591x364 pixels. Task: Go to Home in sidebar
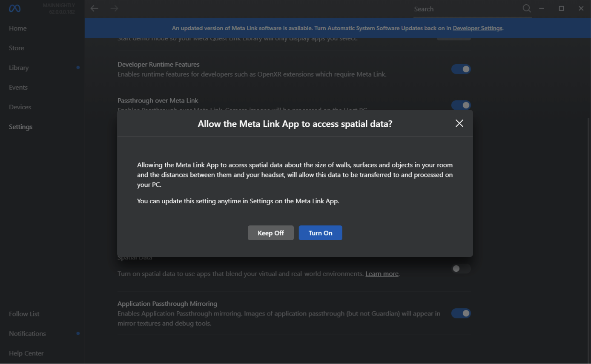tap(18, 28)
